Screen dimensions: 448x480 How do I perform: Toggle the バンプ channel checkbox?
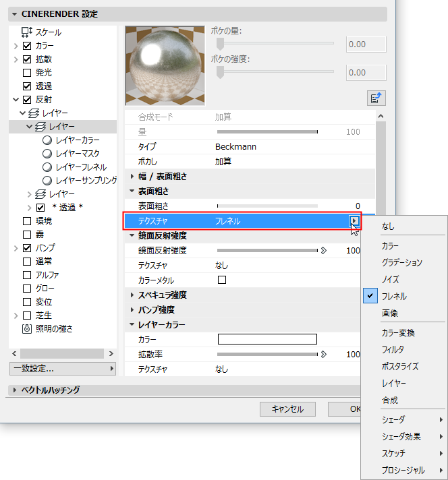point(27,248)
